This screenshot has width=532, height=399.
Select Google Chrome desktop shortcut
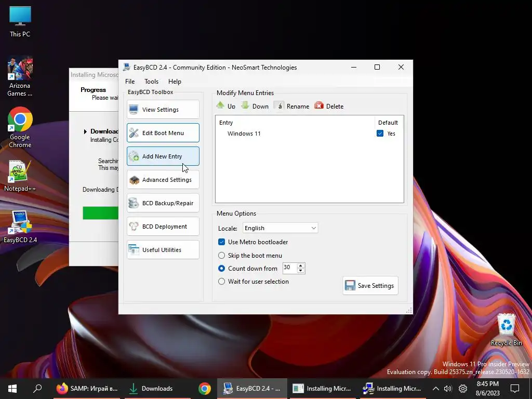point(20,128)
